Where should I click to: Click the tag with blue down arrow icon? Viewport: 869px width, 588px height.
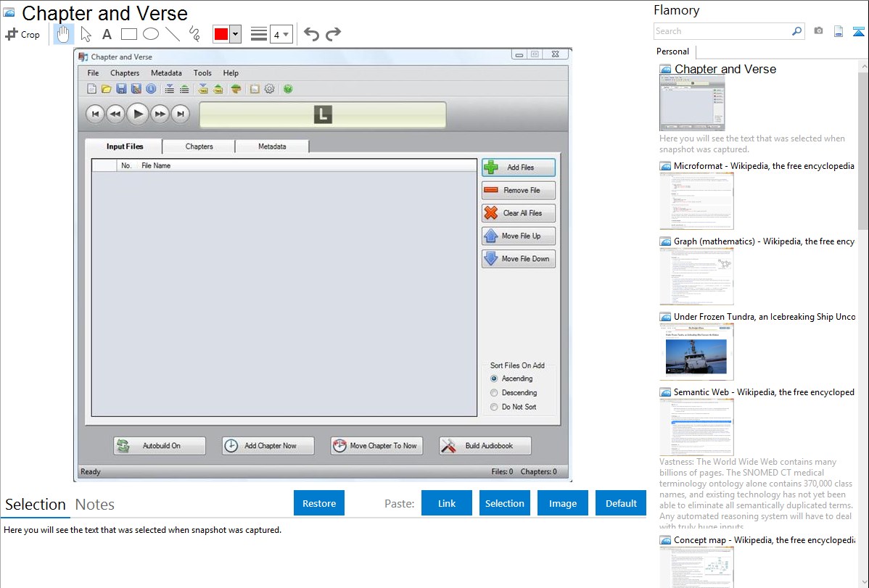point(203,88)
